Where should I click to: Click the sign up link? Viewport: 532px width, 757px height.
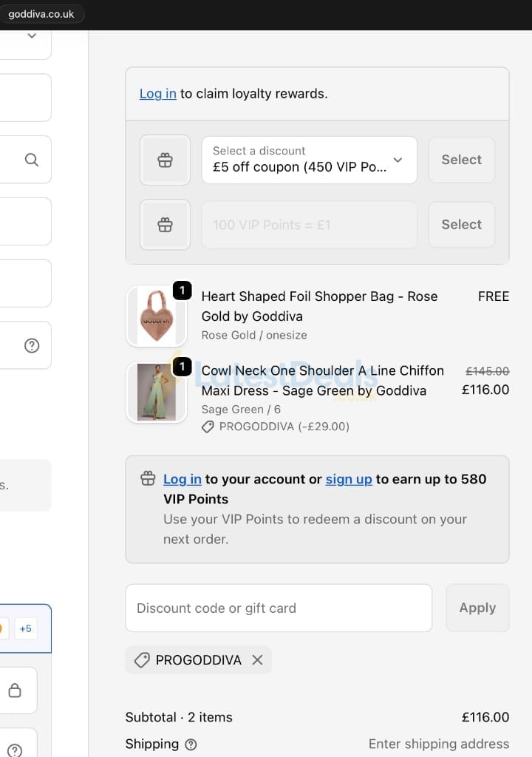tap(349, 479)
